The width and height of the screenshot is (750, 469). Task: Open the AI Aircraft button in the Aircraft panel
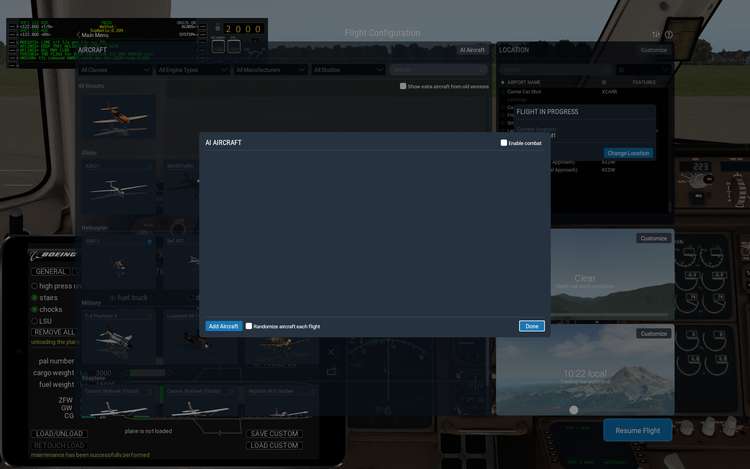[472, 50]
